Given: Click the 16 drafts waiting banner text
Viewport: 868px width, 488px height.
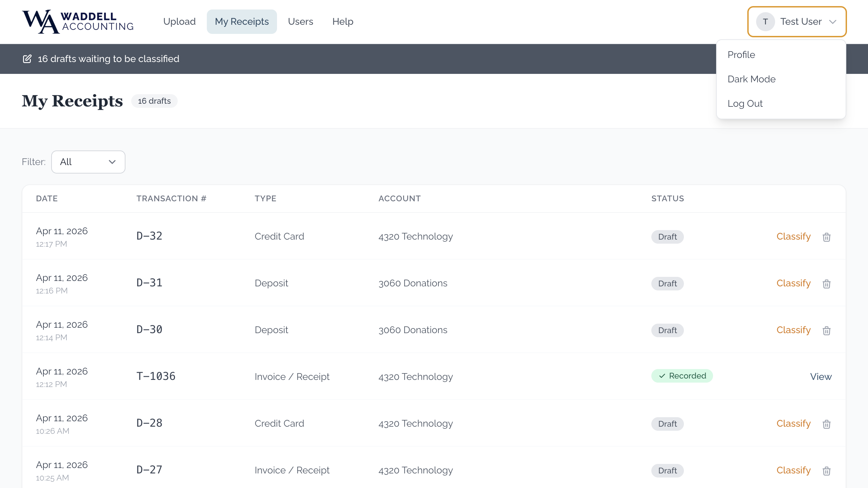Looking at the screenshot, I should point(108,59).
